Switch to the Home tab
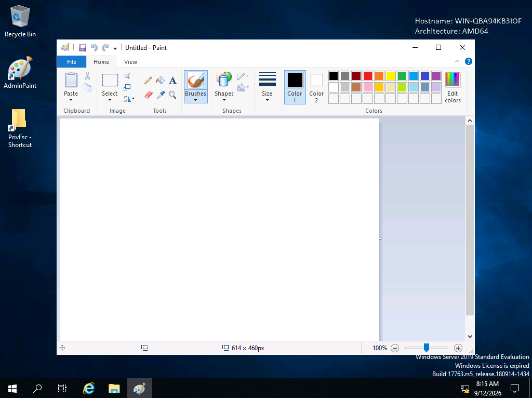Image resolution: width=532 pixels, height=398 pixels. coord(101,62)
